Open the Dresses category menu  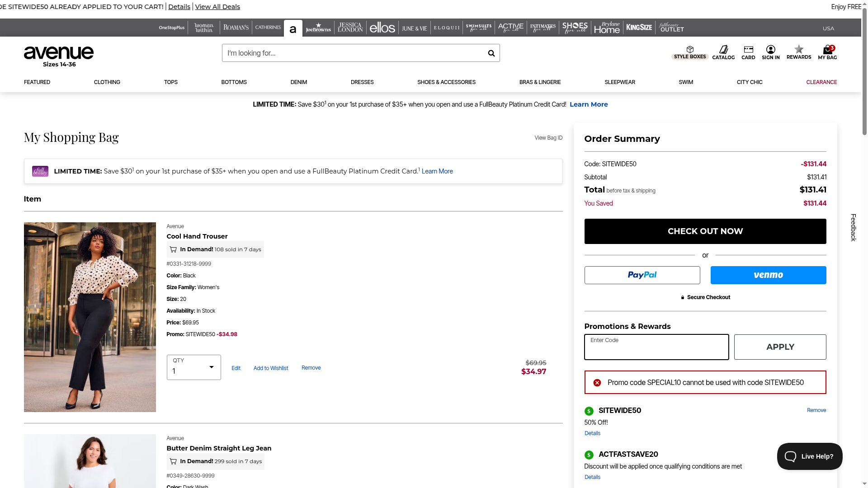[x=362, y=82]
